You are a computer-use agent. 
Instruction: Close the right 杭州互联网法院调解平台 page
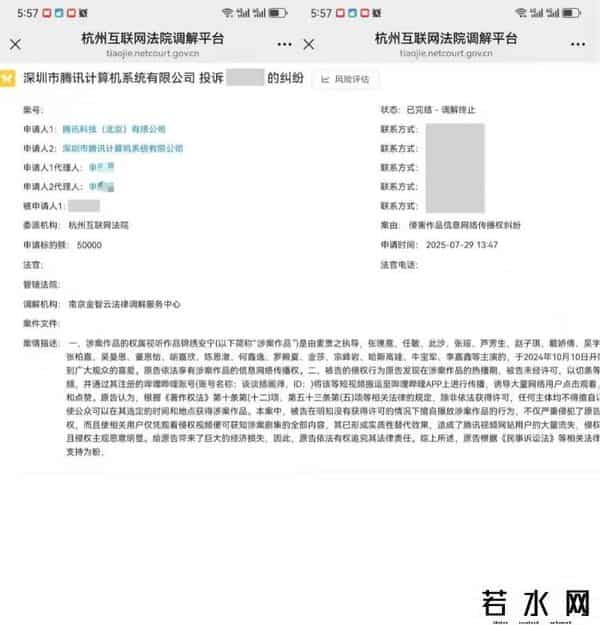click(309, 44)
